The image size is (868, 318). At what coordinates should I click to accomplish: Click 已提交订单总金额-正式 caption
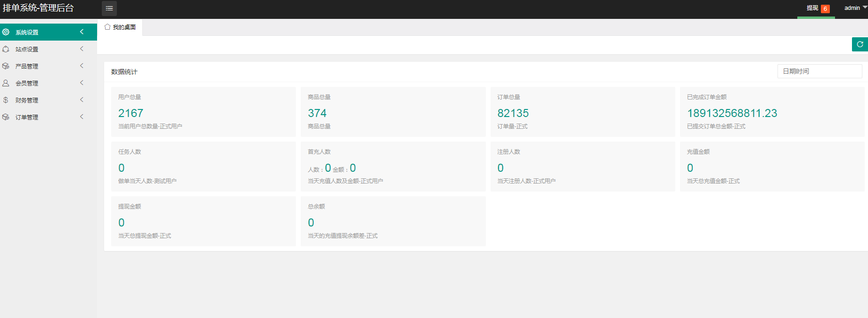coord(716,126)
